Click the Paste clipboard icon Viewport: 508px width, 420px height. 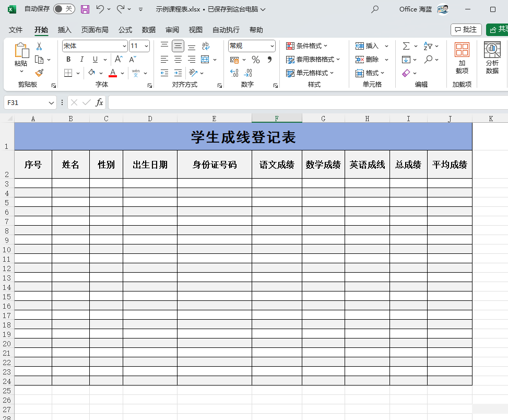[x=21, y=51]
